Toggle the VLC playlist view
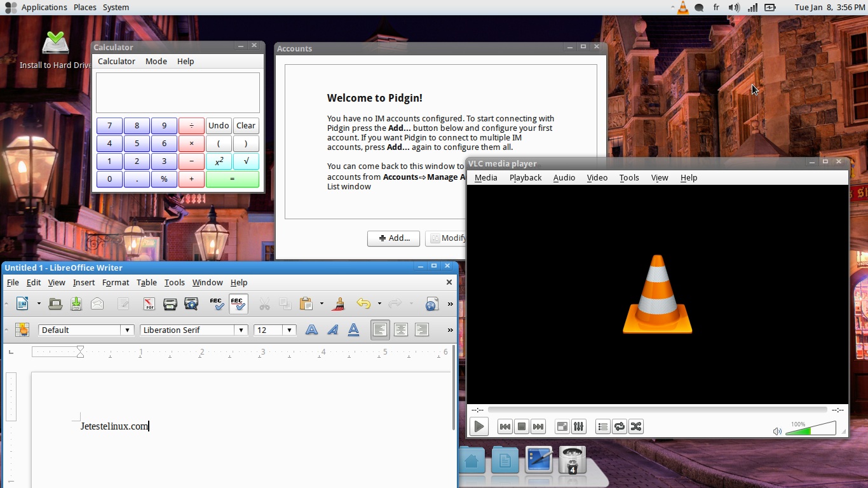Viewport: 868px width, 488px height. click(x=603, y=427)
